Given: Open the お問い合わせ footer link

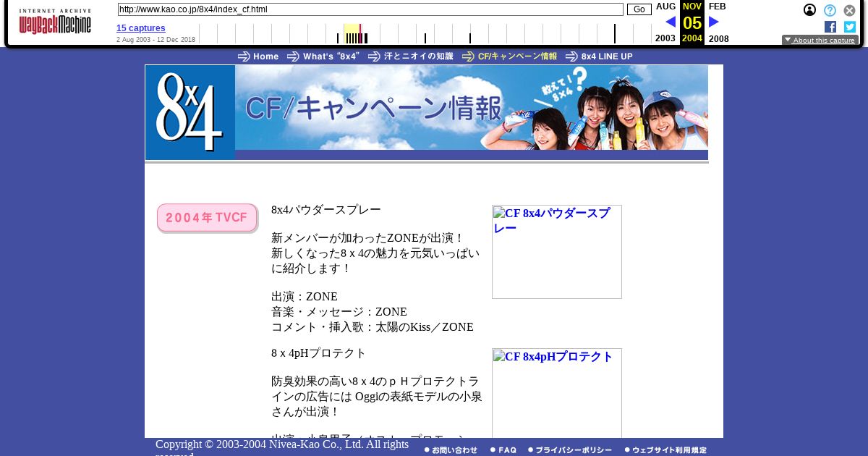Looking at the screenshot, I should point(451,450).
